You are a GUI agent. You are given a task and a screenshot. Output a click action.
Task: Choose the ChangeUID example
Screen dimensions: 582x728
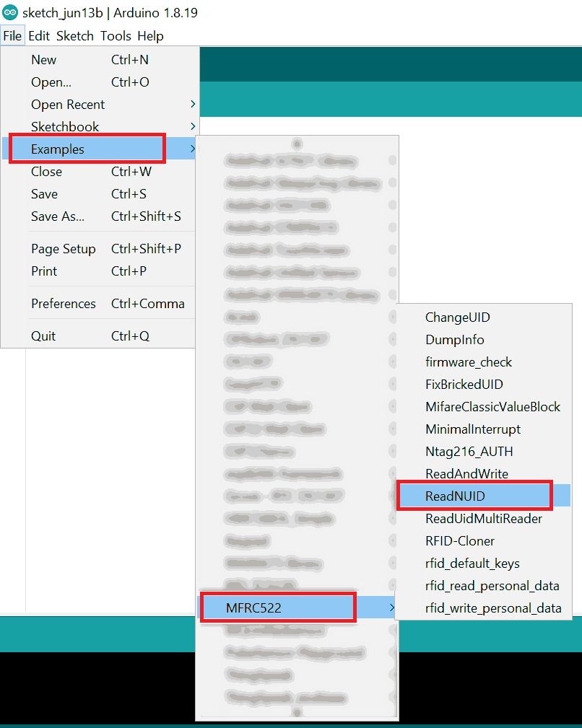pos(458,317)
